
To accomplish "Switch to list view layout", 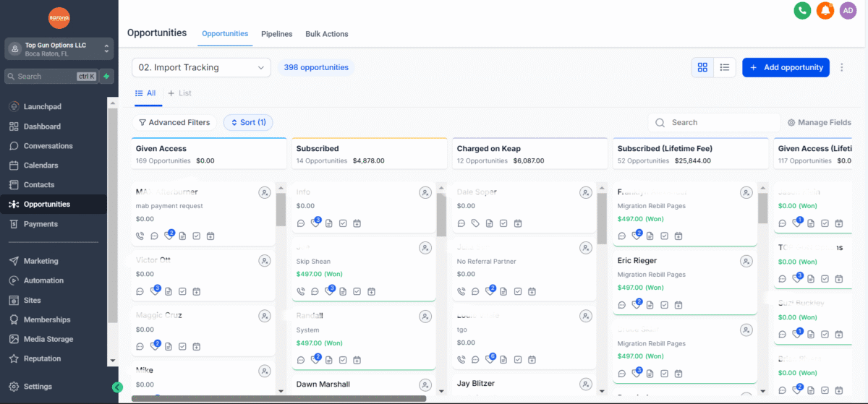I will click(724, 67).
